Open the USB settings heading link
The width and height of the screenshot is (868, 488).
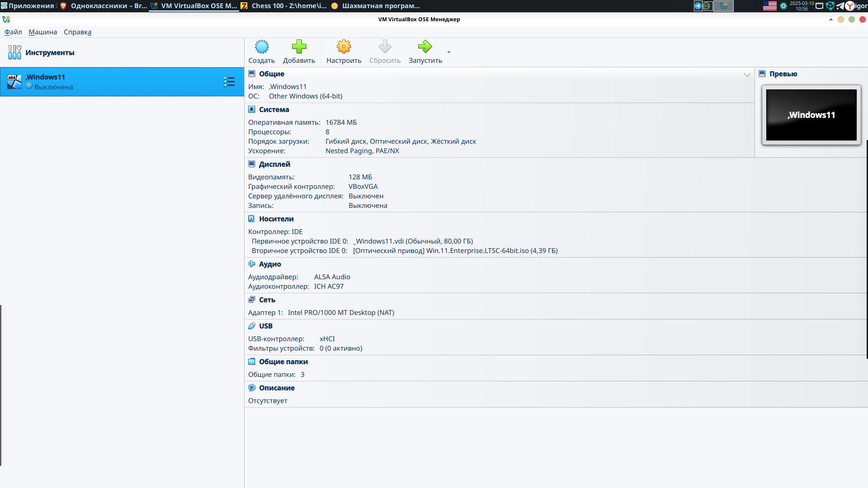click(266, 326)
